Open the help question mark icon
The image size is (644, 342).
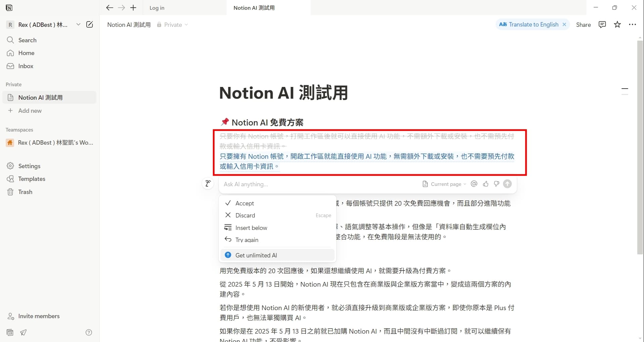88,332
